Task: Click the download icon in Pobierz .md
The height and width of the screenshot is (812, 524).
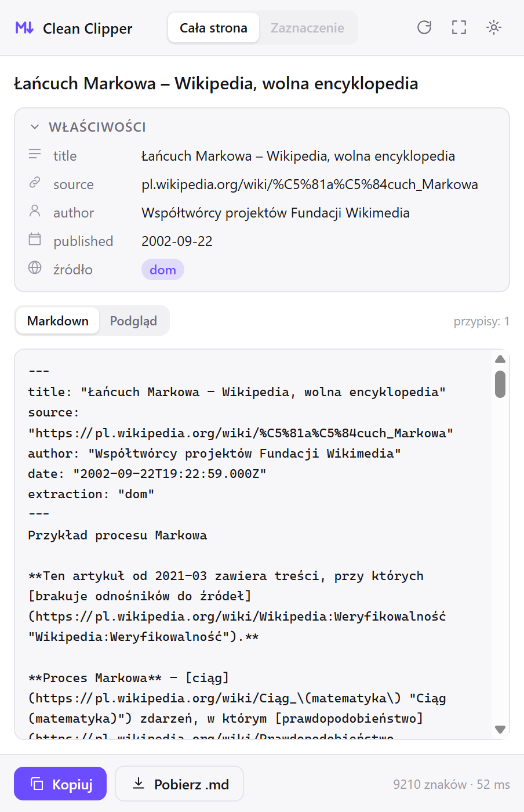Action: [x=139, y=784]
